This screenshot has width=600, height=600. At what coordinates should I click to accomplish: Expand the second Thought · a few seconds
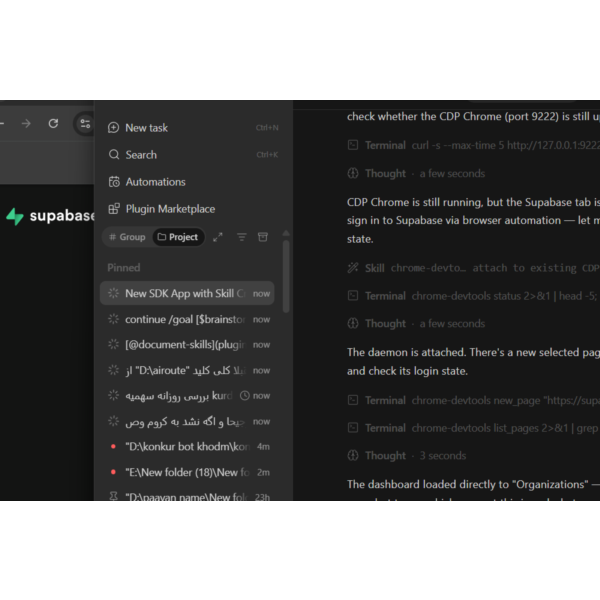(x=416, y=324)
